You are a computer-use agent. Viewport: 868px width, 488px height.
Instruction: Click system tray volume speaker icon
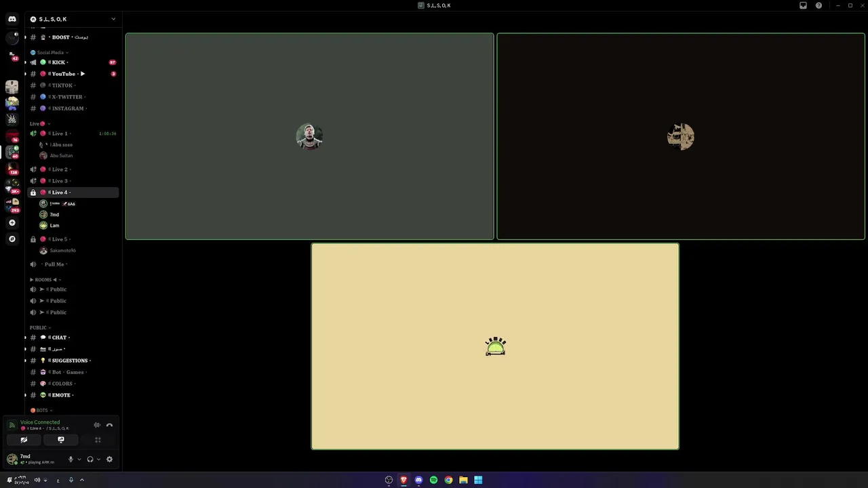coord(37,480)
